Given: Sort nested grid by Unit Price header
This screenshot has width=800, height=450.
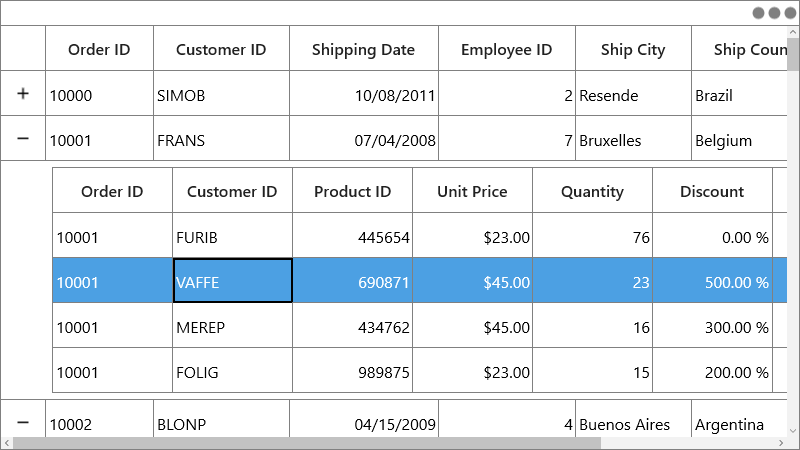Looking at the screenshot, I should [472, 191].
